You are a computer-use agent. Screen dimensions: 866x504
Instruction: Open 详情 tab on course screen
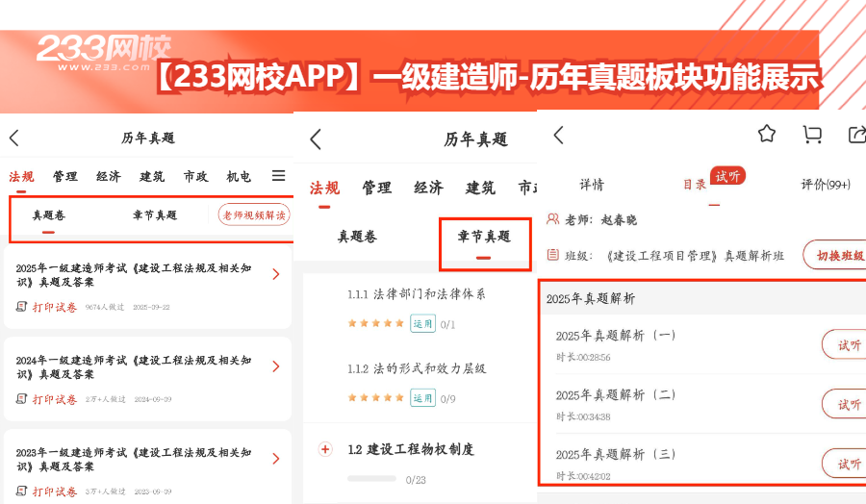[x=592, y=185]
